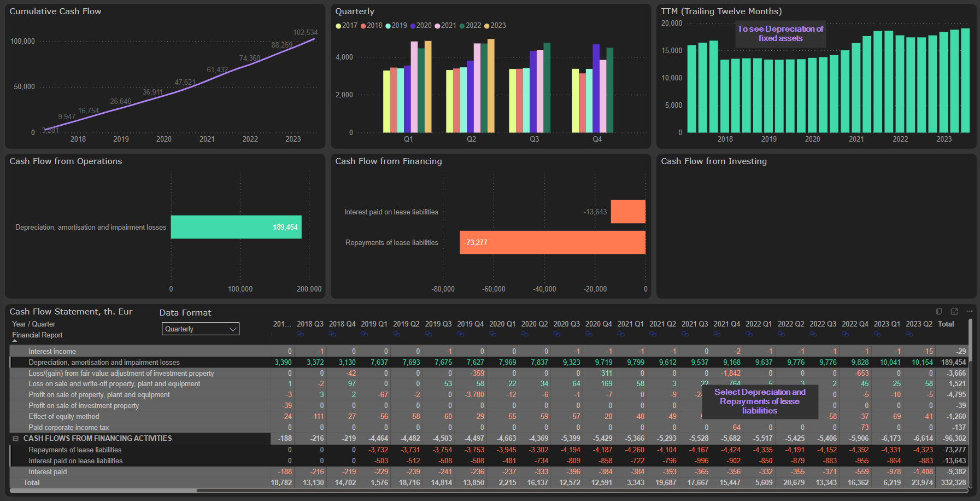Open focus mode for the cash flow table
The image size is (980, 501).
tap(954, 311)
